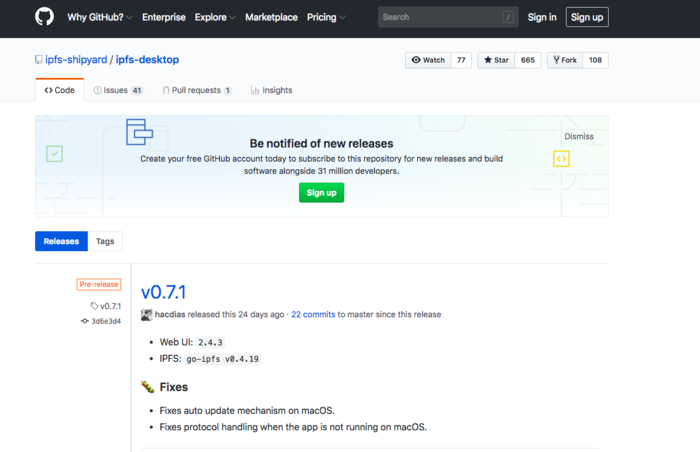Open the ipfs-desktop repository link

(147, 59)
